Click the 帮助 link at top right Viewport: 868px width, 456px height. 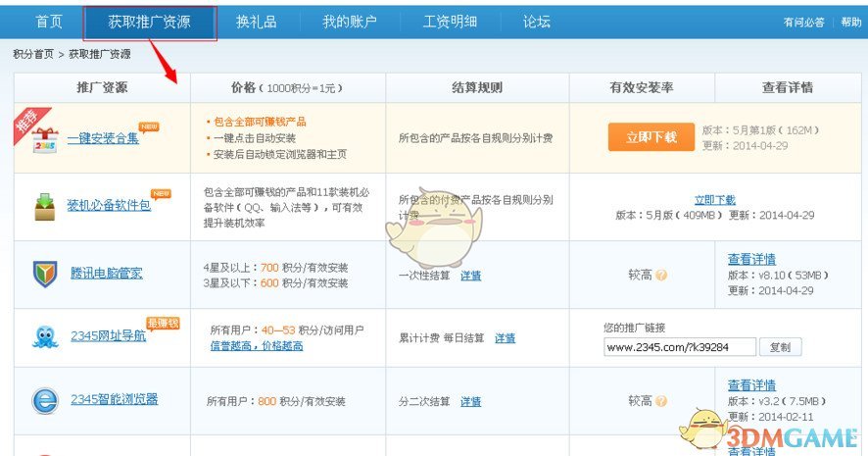coord(851,23)
